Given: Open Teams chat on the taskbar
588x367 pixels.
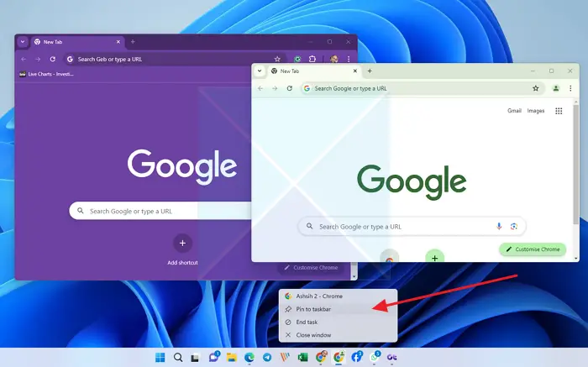Looking at the screenshot, I should (213, 357).
